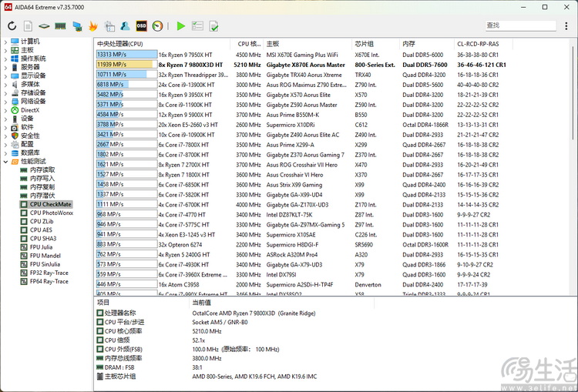
Task: Click the 当前值 column header
Action: [x=281, y=303]
